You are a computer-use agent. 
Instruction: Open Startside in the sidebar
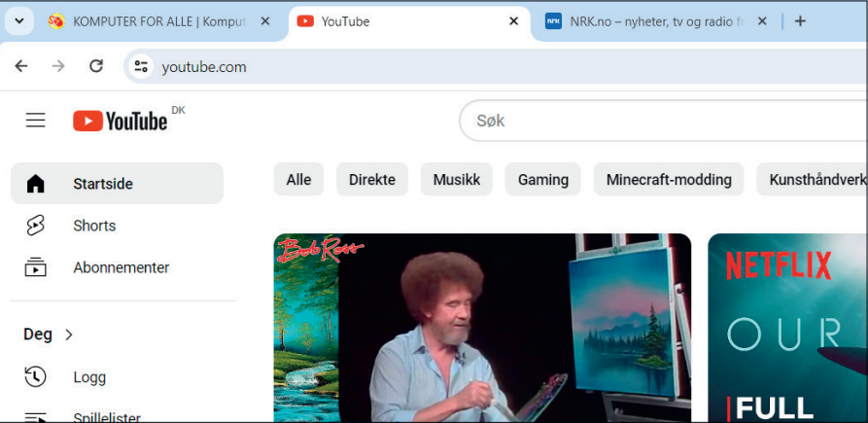pyautogui.click(x=117, y=184)
